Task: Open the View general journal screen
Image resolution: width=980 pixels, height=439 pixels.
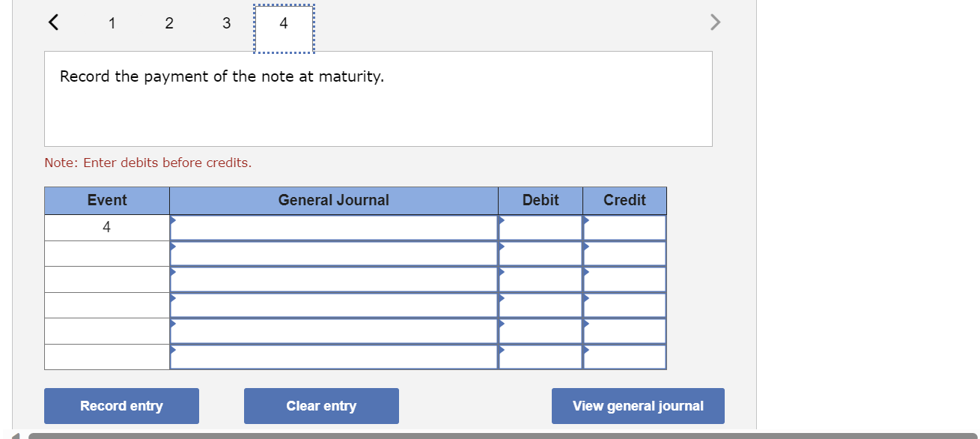Action: [x=638, y=405]
